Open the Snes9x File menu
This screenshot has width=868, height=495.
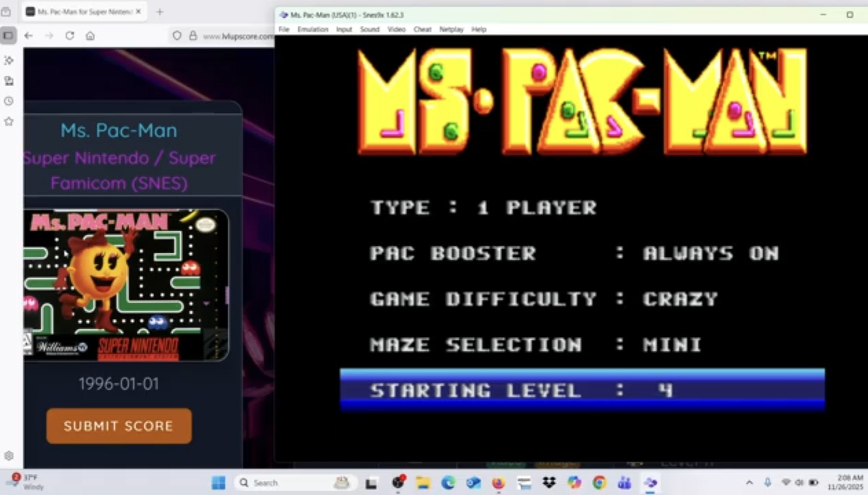point(284,29)
